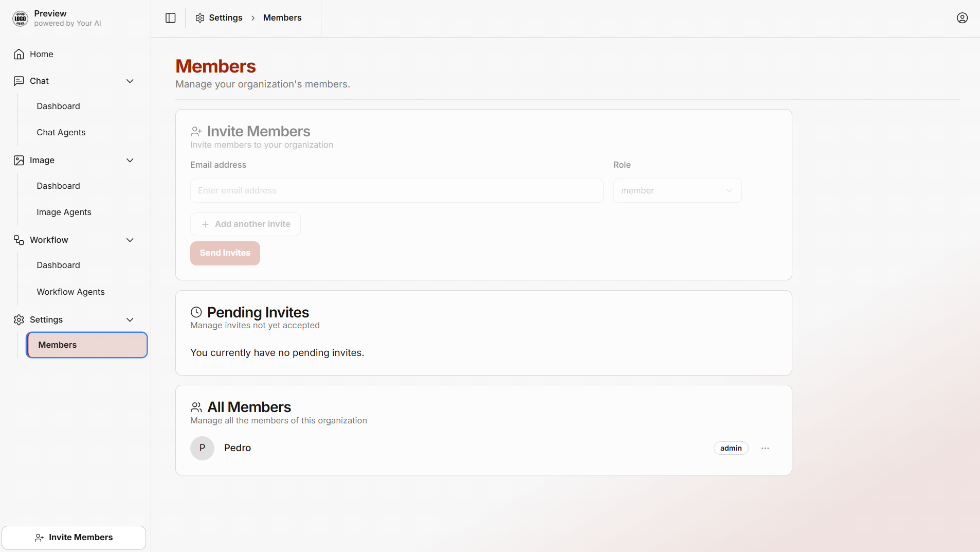Viewport: 980px width, 552px height.
Task: Click the Send Invites button
Action: point(225,253)
